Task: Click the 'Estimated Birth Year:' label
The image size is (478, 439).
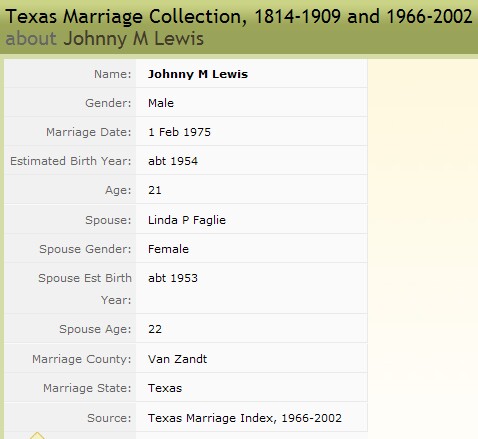Action: pos(71,161)
